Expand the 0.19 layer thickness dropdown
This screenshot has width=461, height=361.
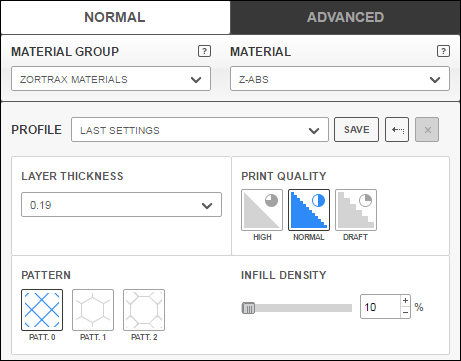(x=121, y=205)
